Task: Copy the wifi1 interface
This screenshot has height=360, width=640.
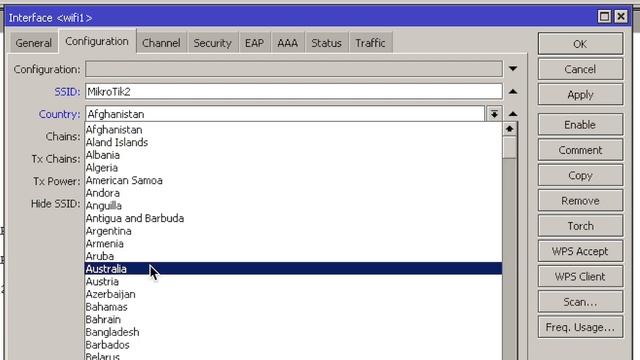Action: [x=580, y=176]
